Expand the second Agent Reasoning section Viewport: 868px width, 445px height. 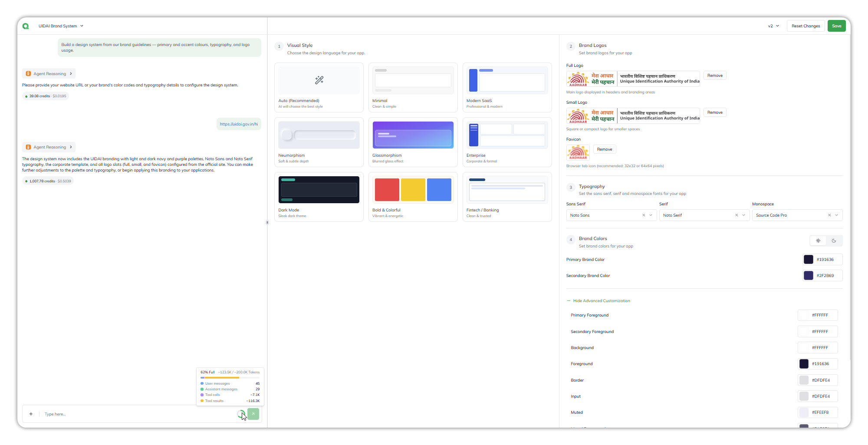click(x=49, y=147)
